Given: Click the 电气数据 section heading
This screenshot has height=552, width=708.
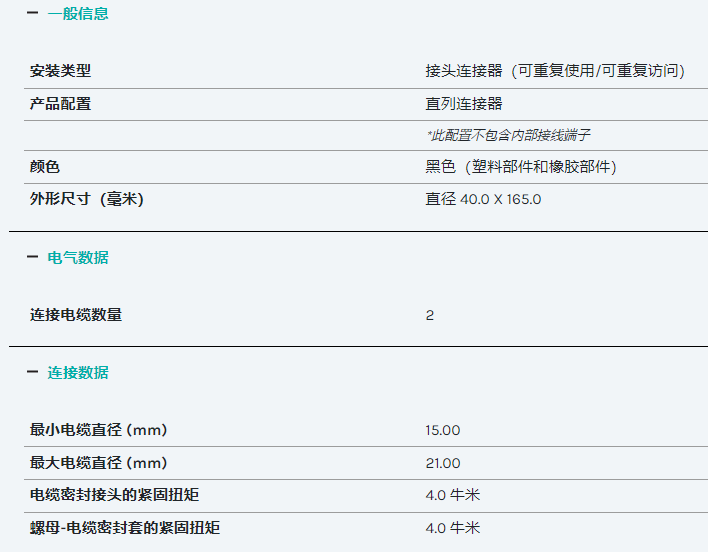Looking at the screenshot, I should (78, 258).
